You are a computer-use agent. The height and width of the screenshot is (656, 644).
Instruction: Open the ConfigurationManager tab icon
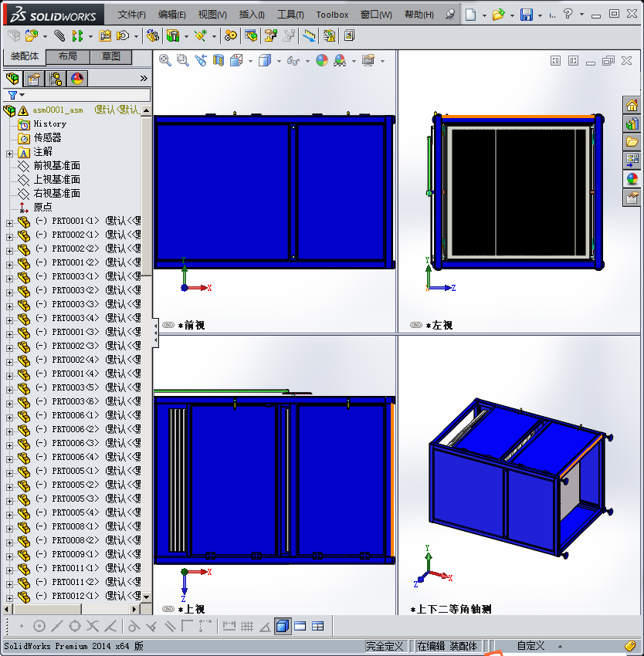coord(56,79)
